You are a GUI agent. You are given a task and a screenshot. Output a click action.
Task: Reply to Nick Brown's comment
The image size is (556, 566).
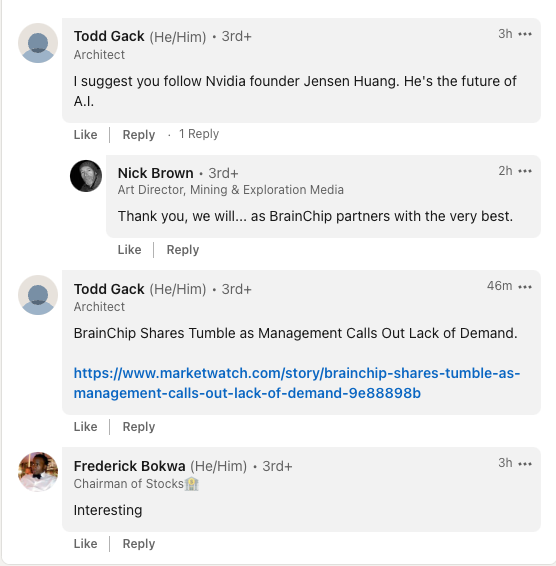pyautogui.click(x=183, y=250)
